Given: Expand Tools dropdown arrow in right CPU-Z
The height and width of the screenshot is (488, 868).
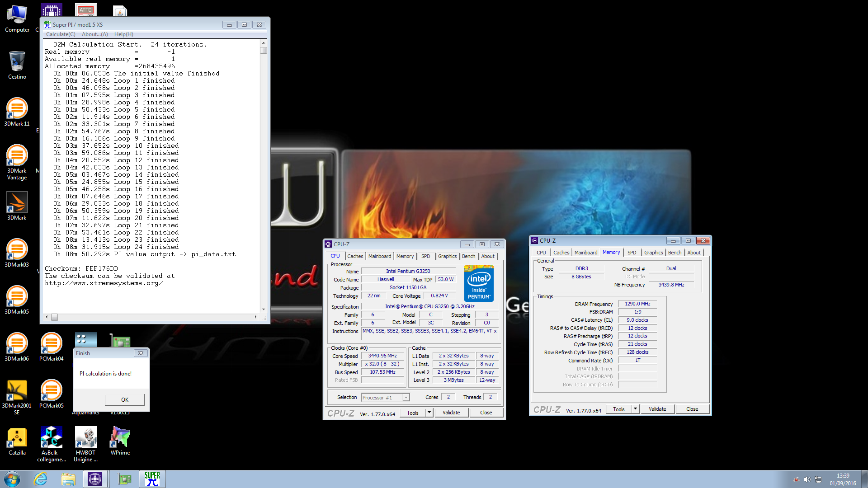Looking at the screenshot, I should (635, 409).
